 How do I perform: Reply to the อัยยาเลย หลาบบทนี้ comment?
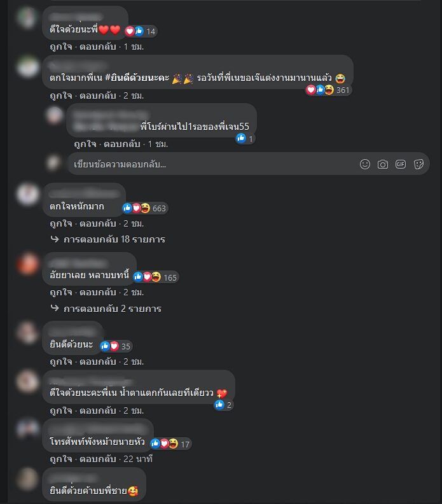click(98, 293)
